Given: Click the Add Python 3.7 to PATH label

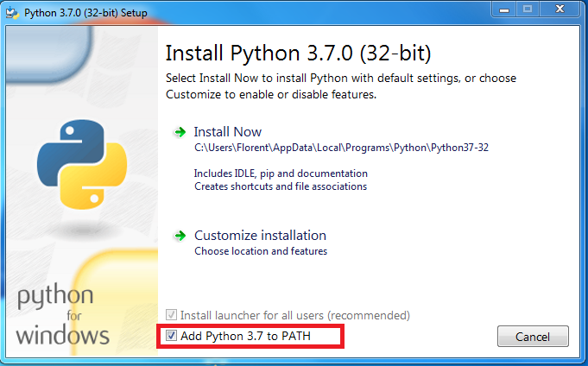Looking at the screenshot, I should [245, 336].
